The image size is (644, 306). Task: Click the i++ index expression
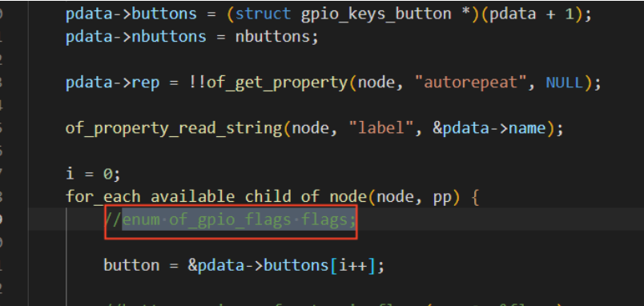coord(352,265)
